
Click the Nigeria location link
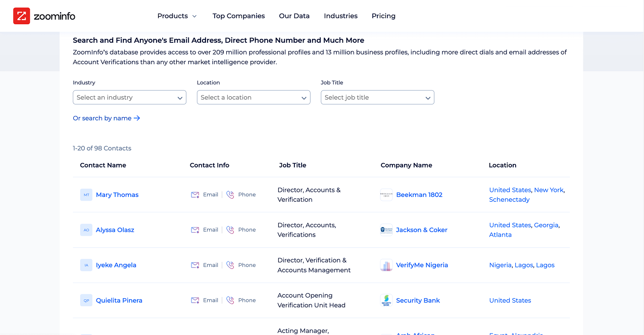500,265
